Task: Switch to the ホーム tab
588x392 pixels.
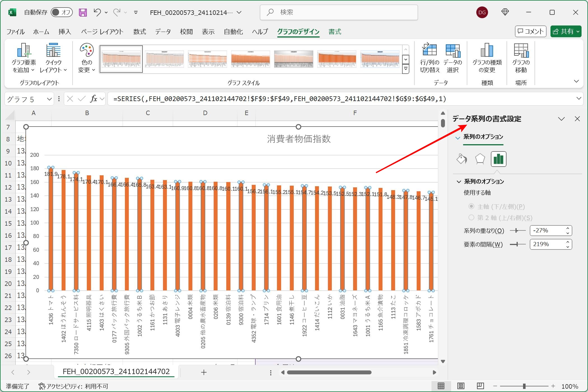Action: click(x=41, y=32)
